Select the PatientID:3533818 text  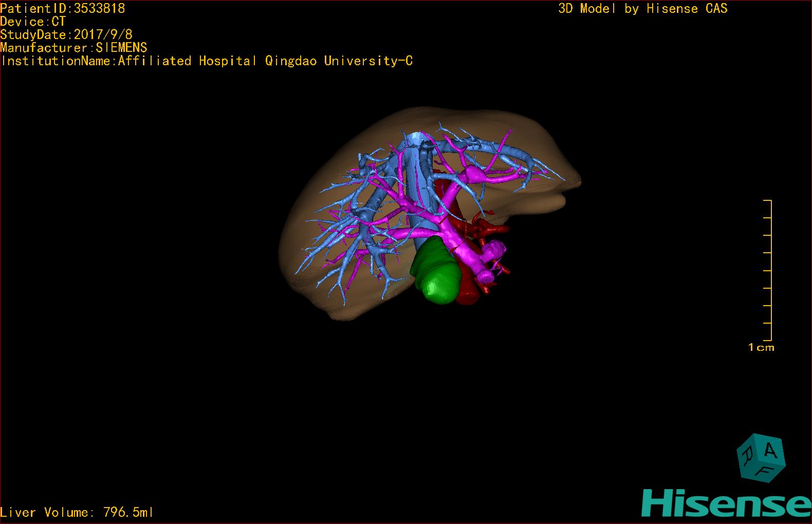click(x=63, y=8)
